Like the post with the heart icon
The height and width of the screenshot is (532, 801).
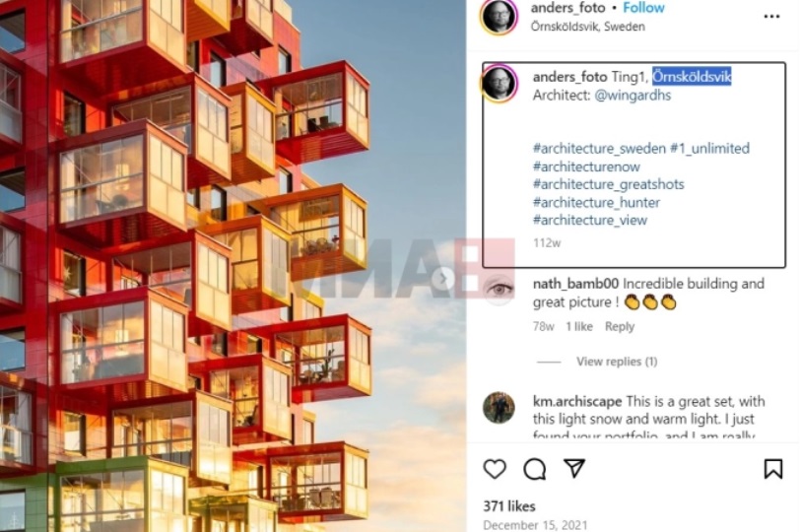[495, 469]
